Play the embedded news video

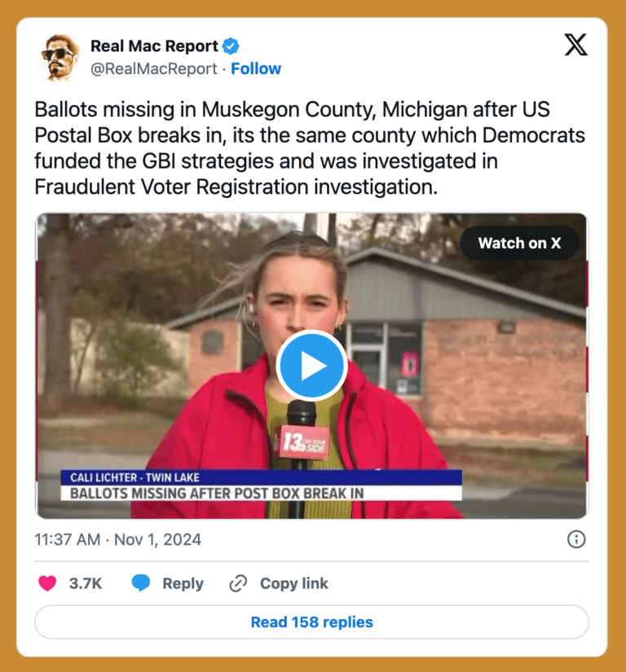point(311,366)
